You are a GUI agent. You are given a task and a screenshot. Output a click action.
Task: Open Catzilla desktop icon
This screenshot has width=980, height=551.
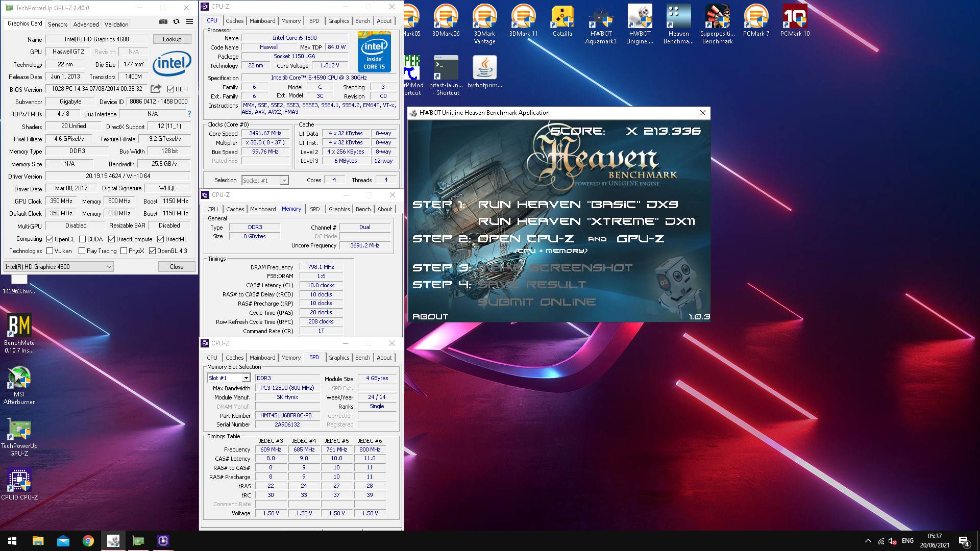[562, 20]
